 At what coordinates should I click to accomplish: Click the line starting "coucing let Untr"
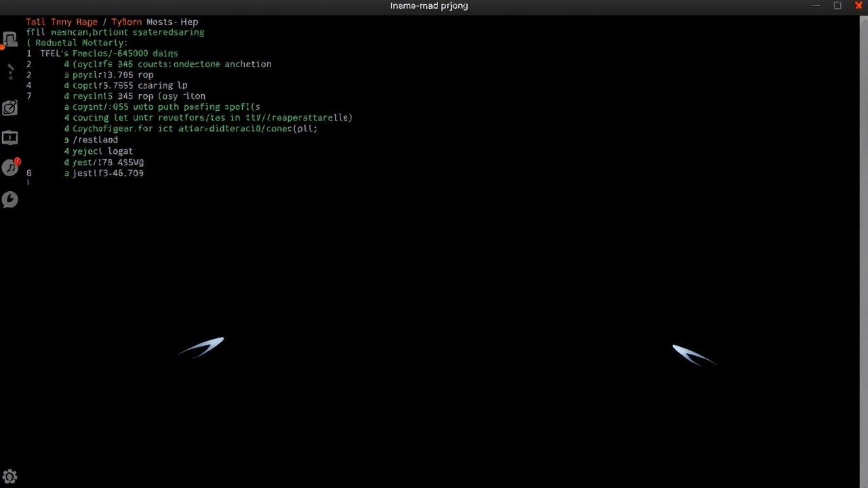click(208, 117)
